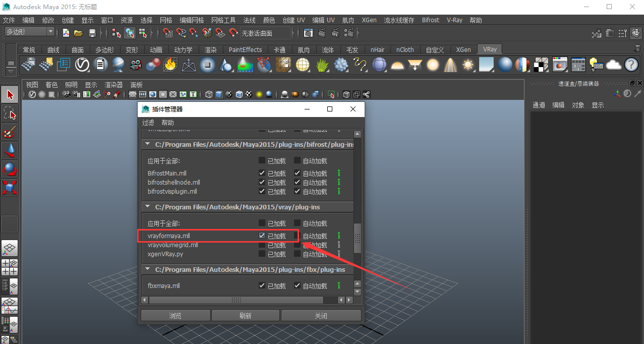
Task: Click the 关闭 button in plug-in manager
Action: [321, 316]
